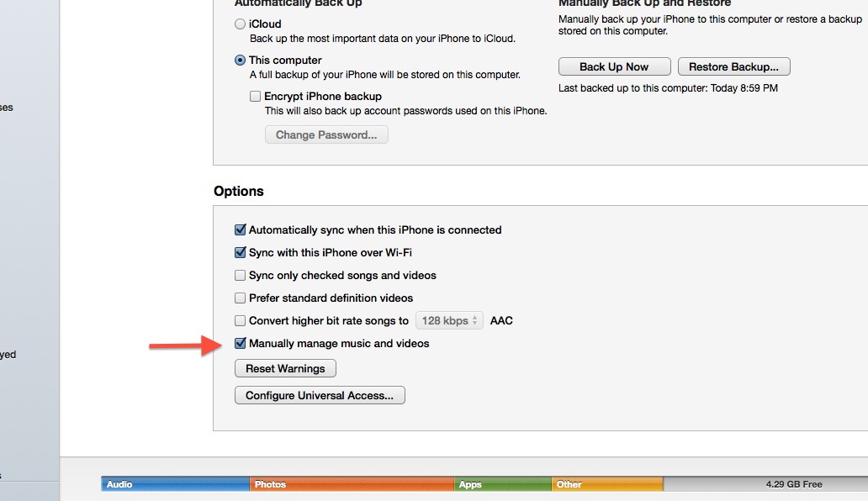The width and height of the screenshot is (868, 501).
Task: Uncheck Sync with this iPhone over Wi-Fi
Action: point(241,253)
